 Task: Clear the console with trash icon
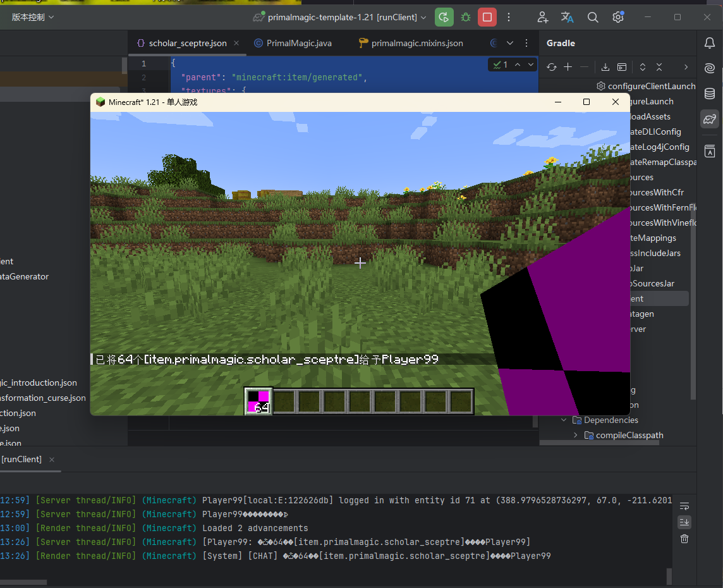click(x=684, y=539)
